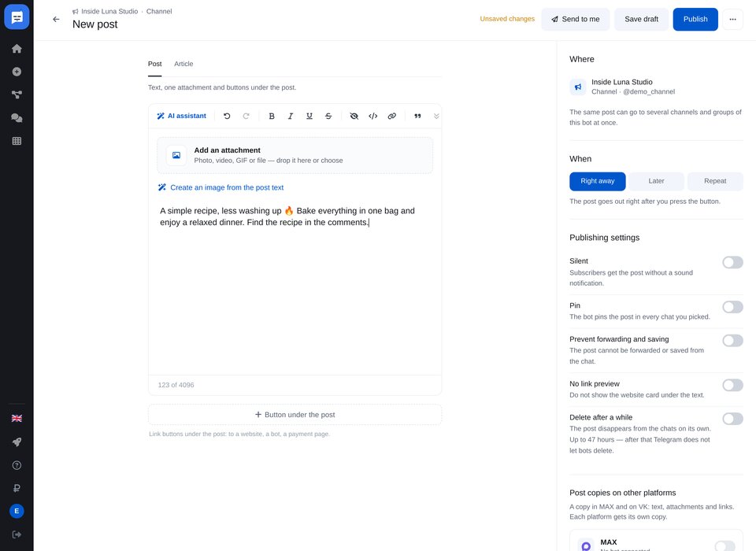Image resolution: width=756 pixels, height=551 pixels.
Task: Add a Button under the post
Action: tap(295, 415)
